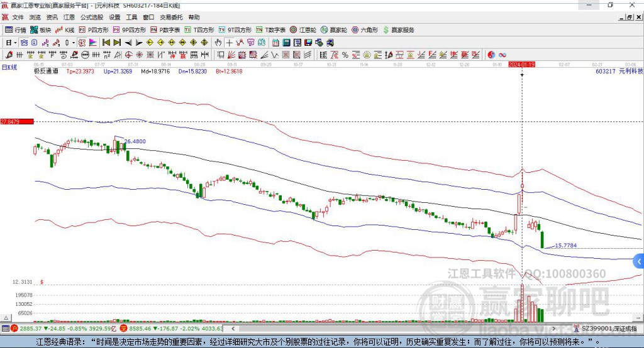
Task: Open the 浏览 menu
Action: coord(35,17)
